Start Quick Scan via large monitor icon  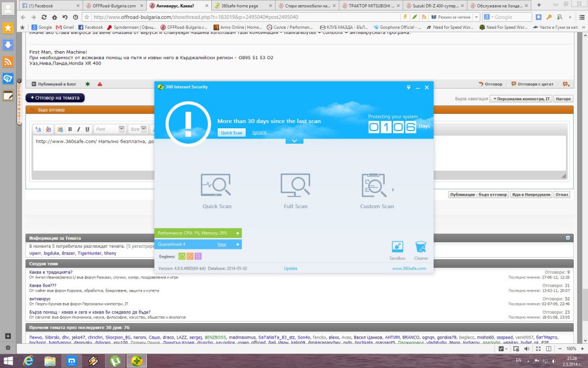[216, 185]
